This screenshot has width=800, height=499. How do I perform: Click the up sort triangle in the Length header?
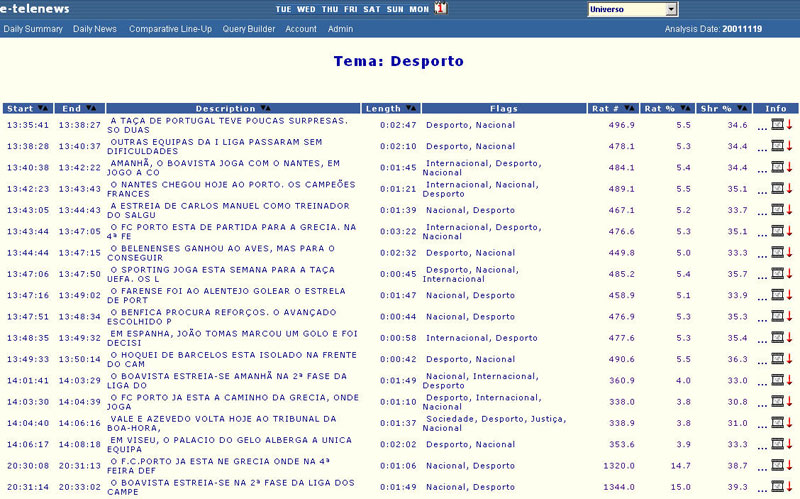tap(414, 108)
